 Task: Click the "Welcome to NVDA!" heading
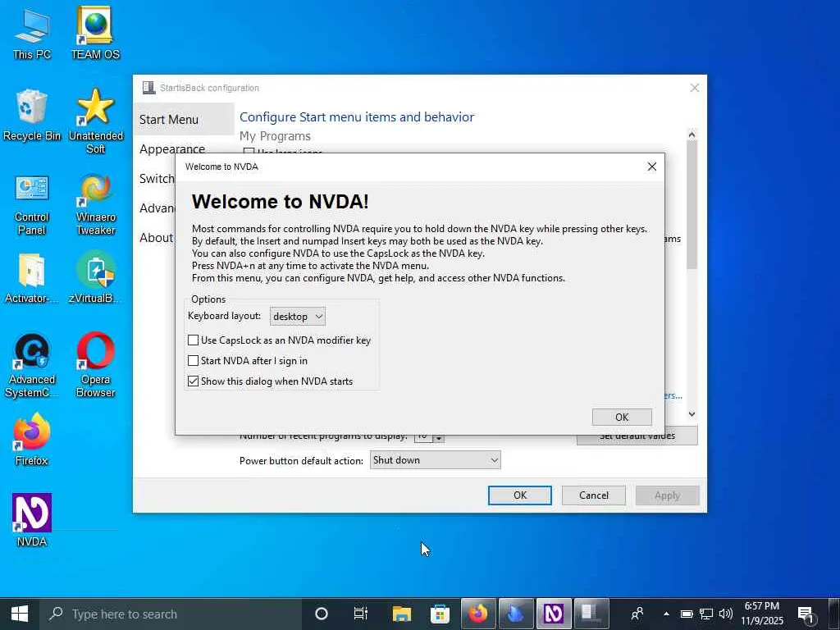tap(281, 202)
